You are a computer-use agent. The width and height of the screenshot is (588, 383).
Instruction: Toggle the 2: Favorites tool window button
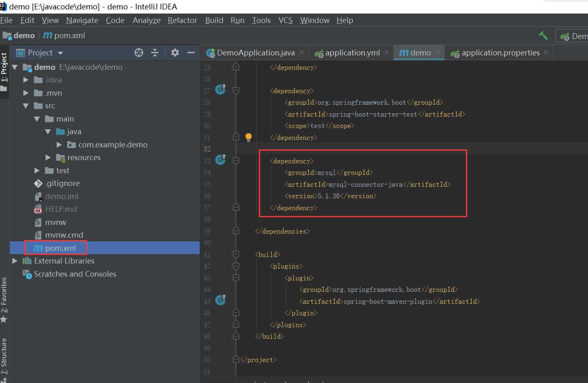point(4,300)
